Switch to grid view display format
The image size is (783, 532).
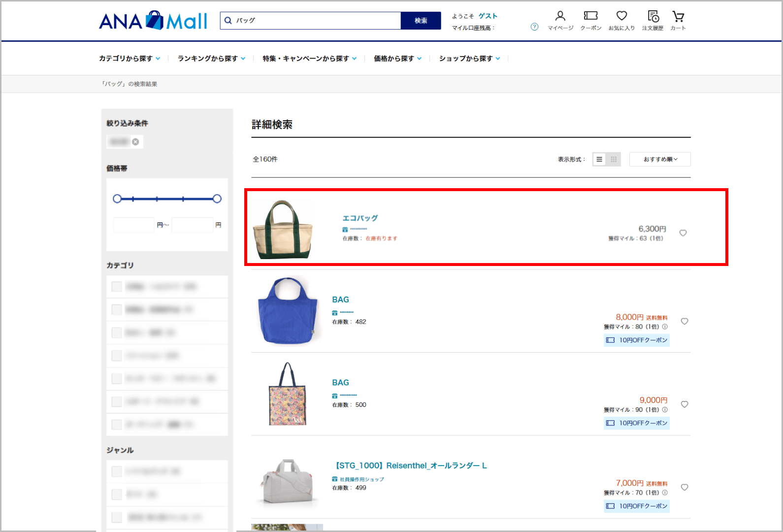[614, 159]
